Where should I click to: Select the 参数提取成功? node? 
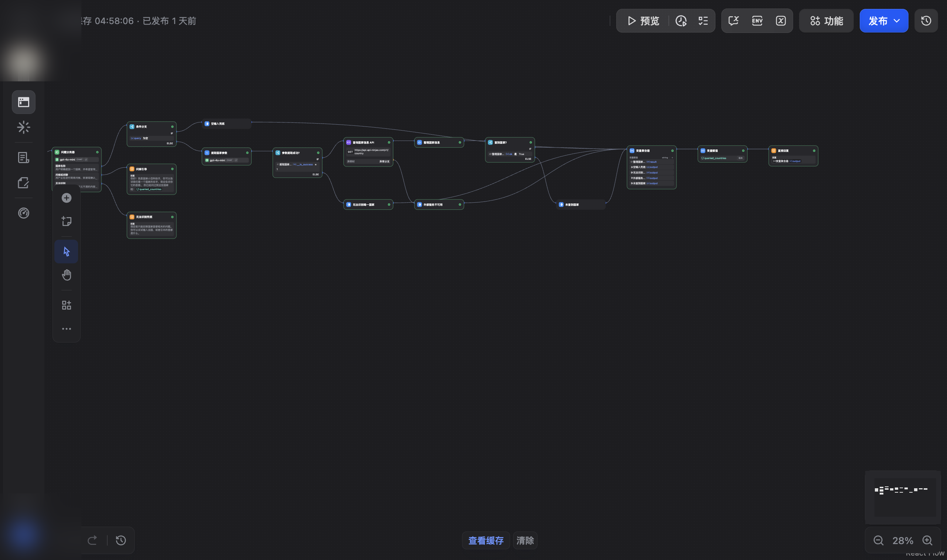297,163
